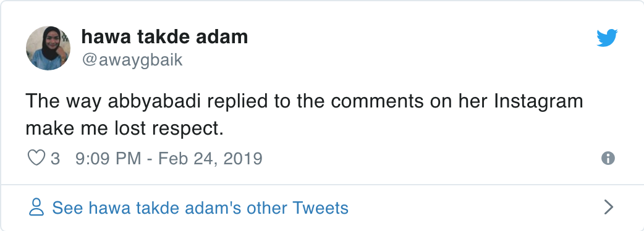Click the 9:09 PM time text
644x231 pixels.
(108, 158)
